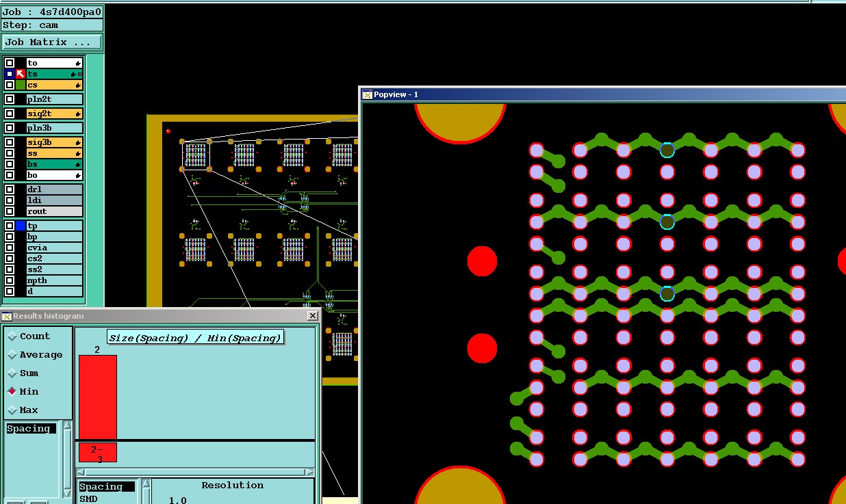
Task: Select the 'ldi' layer name
Action: coord(55,200)
